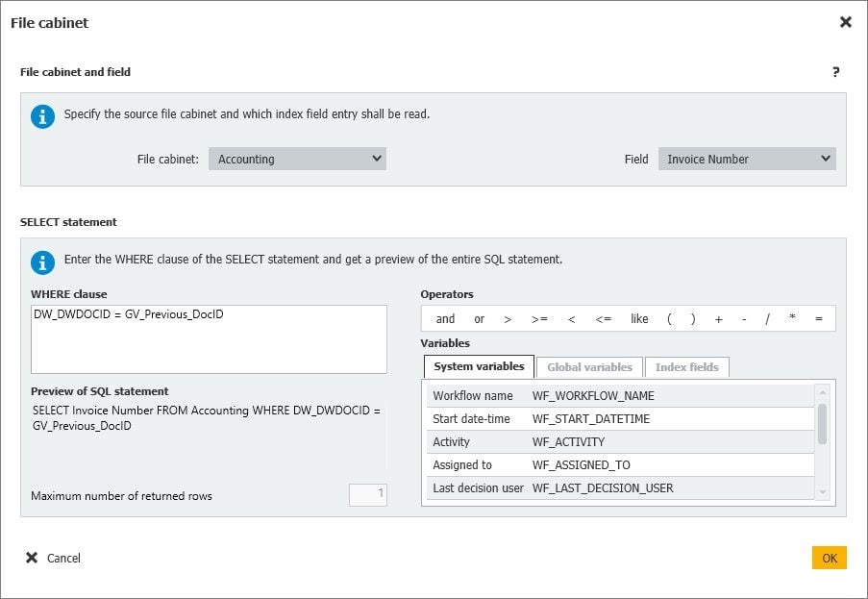
Task: Switch to the Global variables tab
Action: coord(589,367)
